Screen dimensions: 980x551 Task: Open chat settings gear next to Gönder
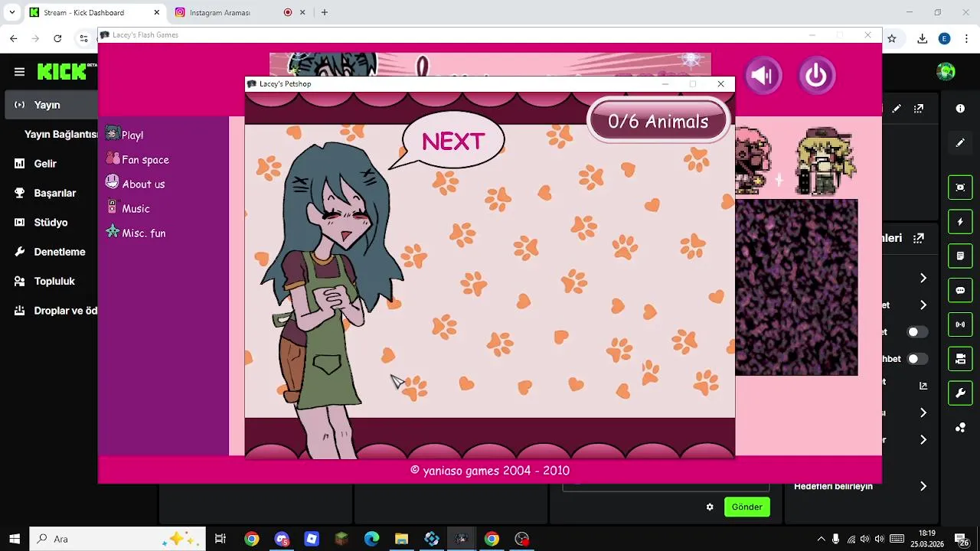pos(710,507)
